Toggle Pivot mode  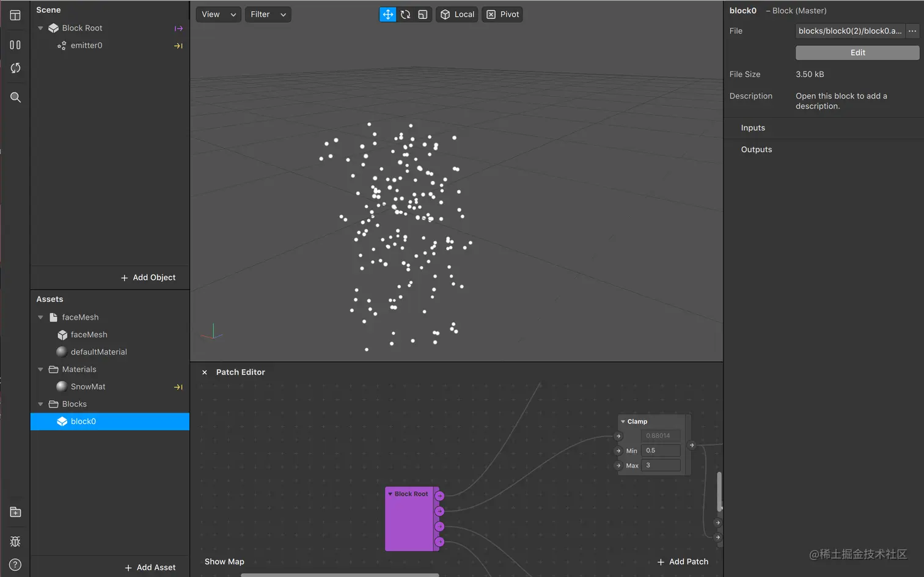[x=502, y=15]
